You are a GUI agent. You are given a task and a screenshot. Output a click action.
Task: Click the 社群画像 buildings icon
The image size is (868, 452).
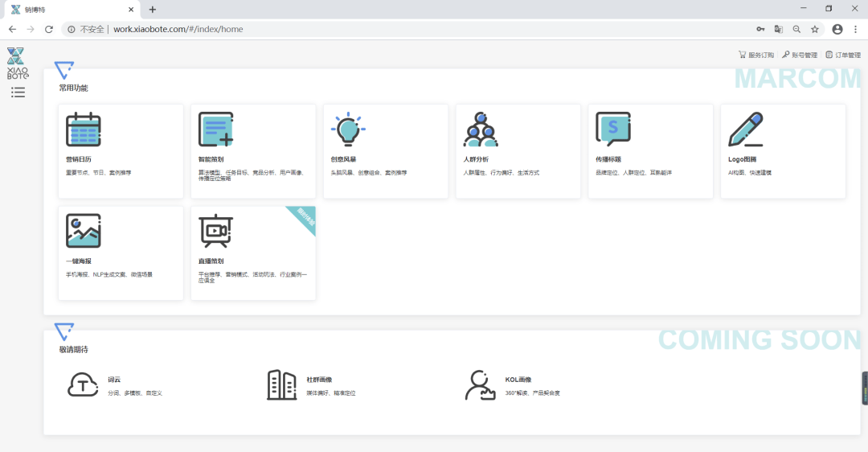click(x=282, y=385)
